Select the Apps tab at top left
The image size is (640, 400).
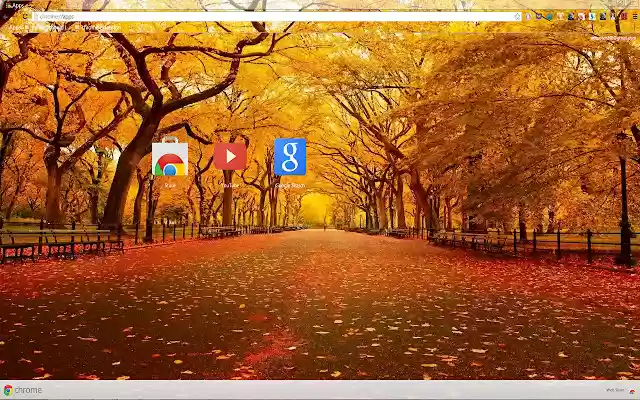point(15,6)
